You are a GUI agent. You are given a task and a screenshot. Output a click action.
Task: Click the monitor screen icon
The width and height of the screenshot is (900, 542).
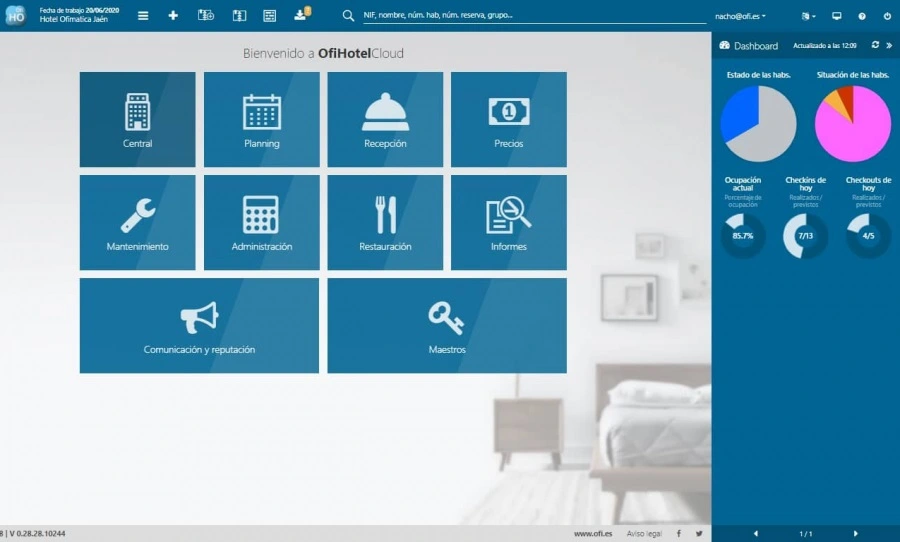pos(836,16)
